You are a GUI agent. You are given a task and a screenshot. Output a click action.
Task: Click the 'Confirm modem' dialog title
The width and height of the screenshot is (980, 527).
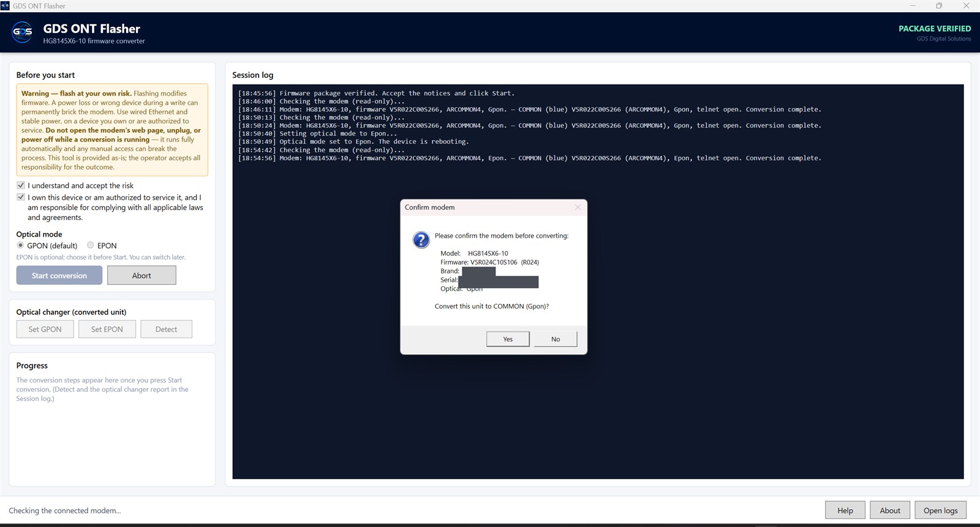coord(429,207)
